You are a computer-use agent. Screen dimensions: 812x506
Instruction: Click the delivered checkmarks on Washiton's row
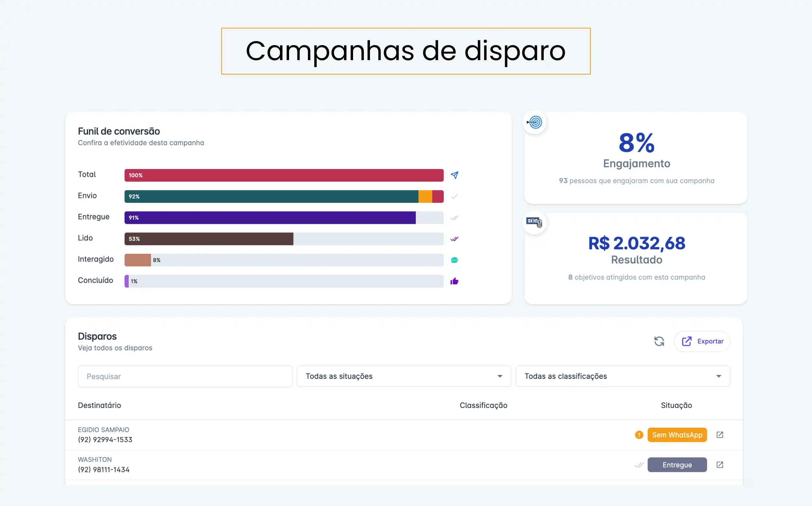click(x=639, y=464)
